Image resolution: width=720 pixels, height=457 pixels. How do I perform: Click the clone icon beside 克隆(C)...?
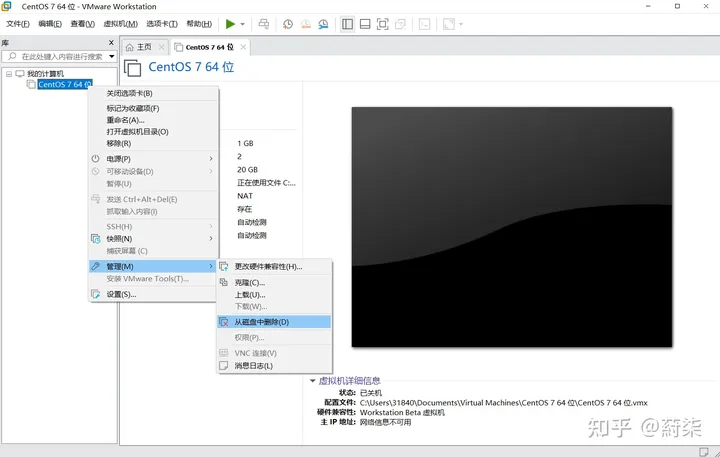(x=224, y=282)
